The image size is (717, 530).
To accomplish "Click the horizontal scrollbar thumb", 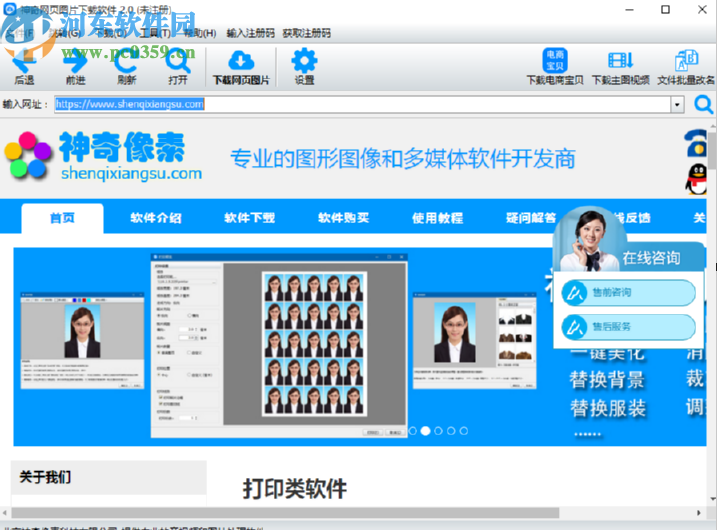I will [x=285, y=513].
